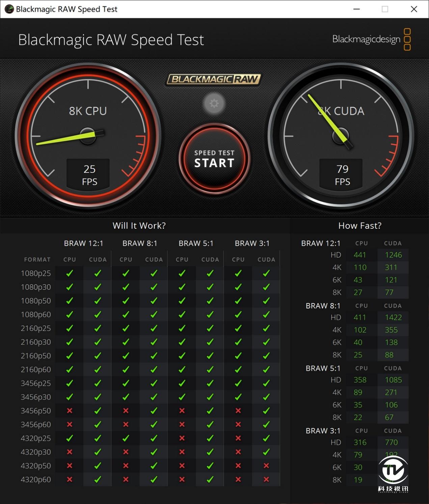The height and width of the screenshot is (504, 429).
Task: Select the BRAW 12:1 column header
Action: (x=84, y=244)
